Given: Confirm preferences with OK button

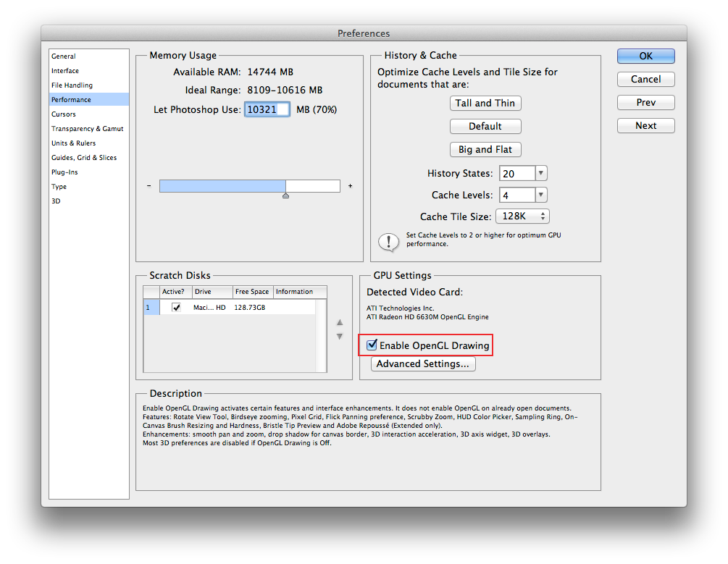Looking at the screenshot, I should tap(646, 56).
